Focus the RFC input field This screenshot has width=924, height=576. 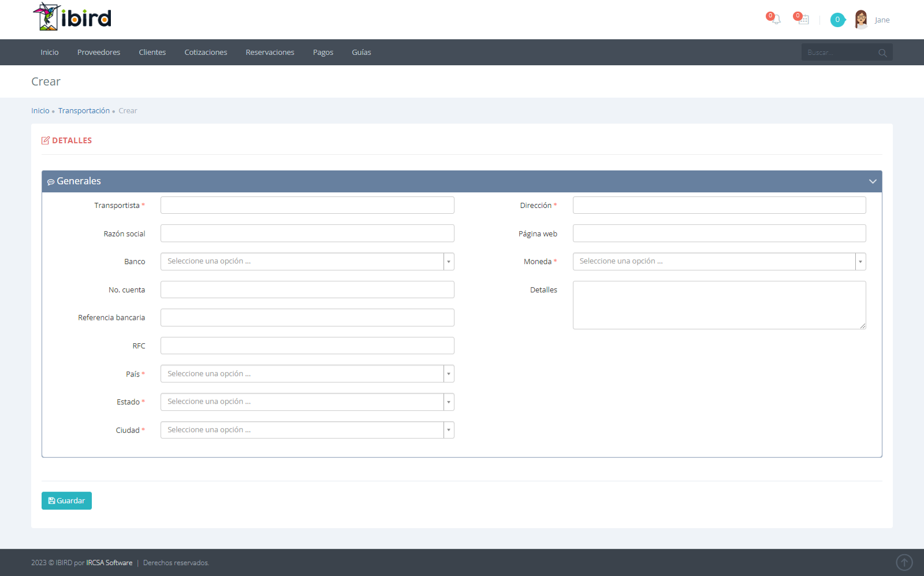click(x=307, y=345)
